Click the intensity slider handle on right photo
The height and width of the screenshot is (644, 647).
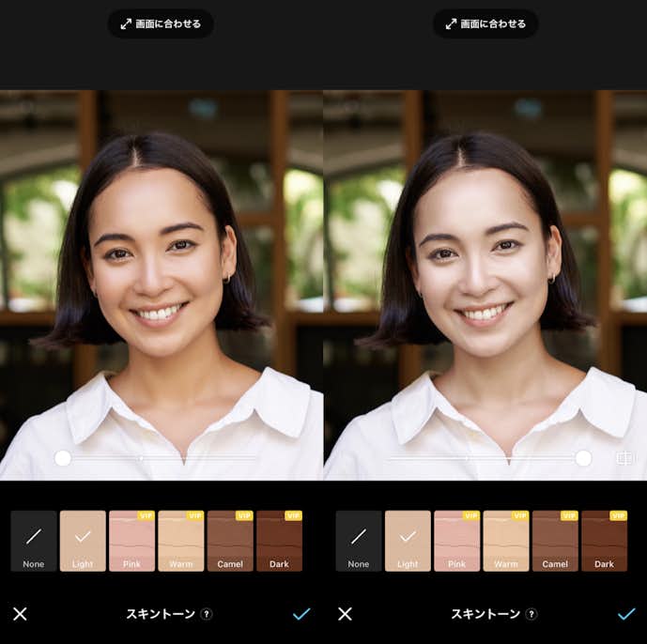pyautogui.click(x=583, y=458)
